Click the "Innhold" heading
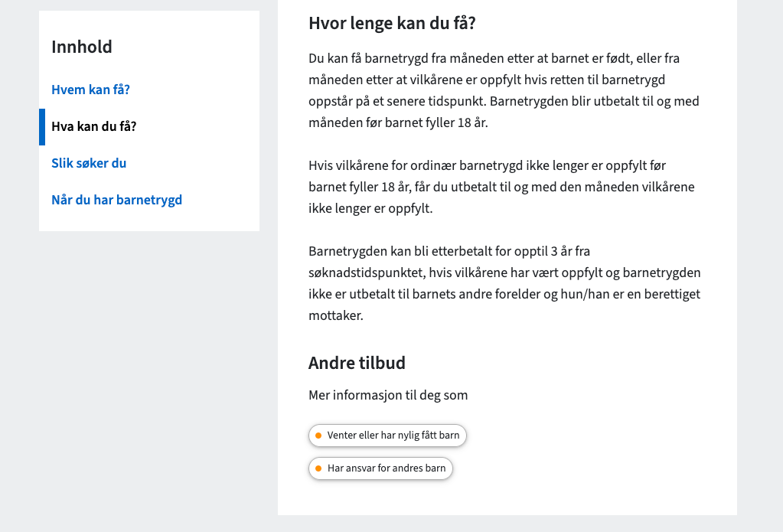 click(80, 47)
